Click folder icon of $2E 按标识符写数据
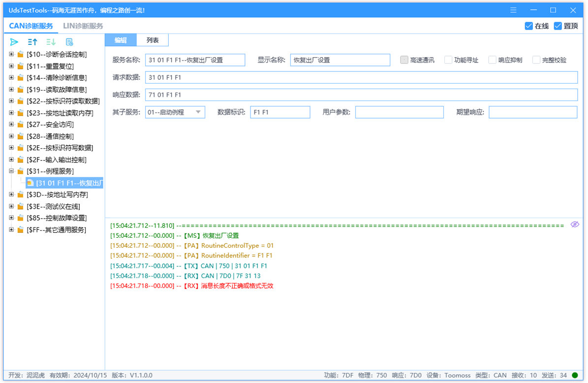 coord(21,148)
